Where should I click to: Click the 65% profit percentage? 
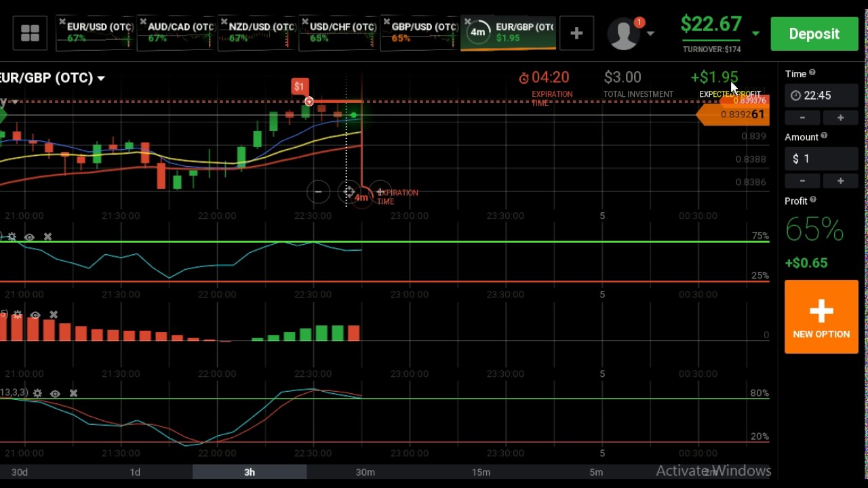814,230
